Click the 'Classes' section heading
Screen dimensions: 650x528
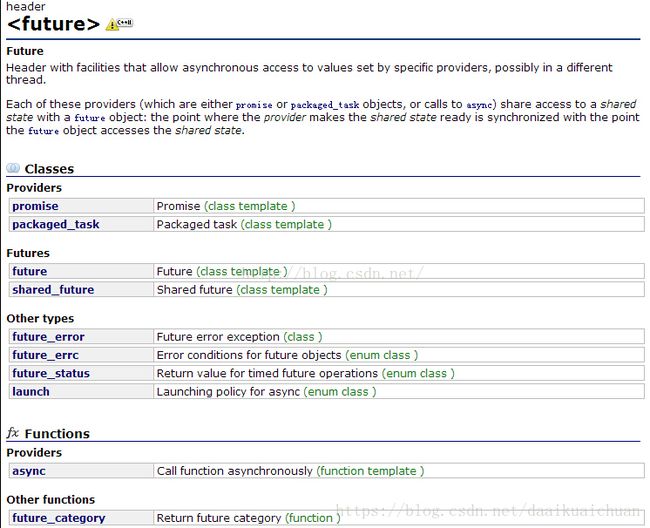pyautogui.click(x=49, y=169)
